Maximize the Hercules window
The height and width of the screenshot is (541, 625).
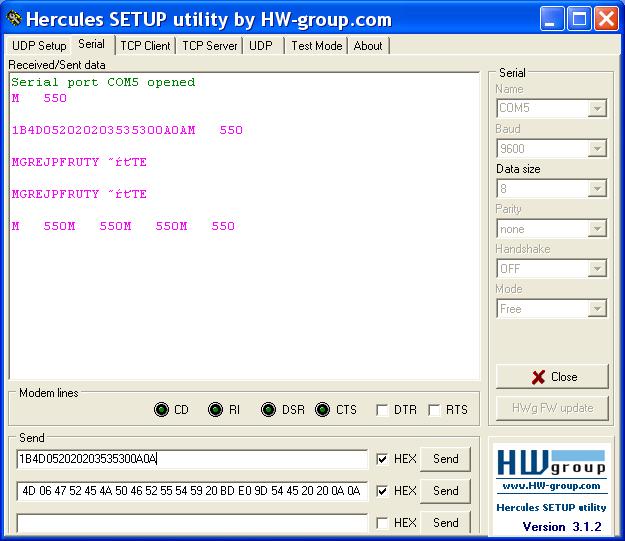[x=579, y=19]
